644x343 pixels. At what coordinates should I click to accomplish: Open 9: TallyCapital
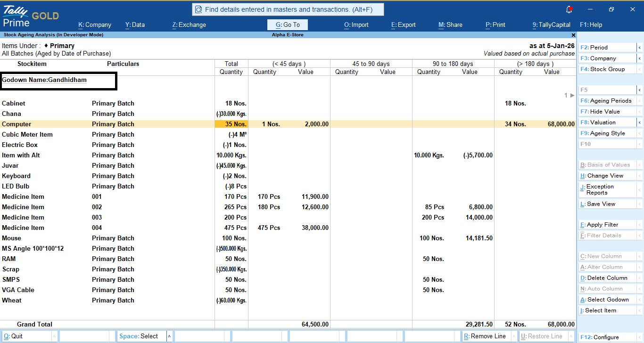point(552,25)
